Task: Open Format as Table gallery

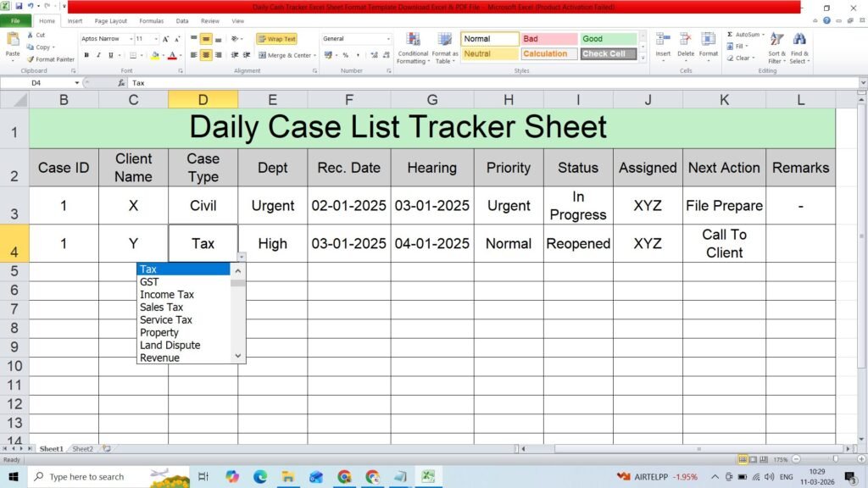Action: pyautogui.click(x=444, y=48)
